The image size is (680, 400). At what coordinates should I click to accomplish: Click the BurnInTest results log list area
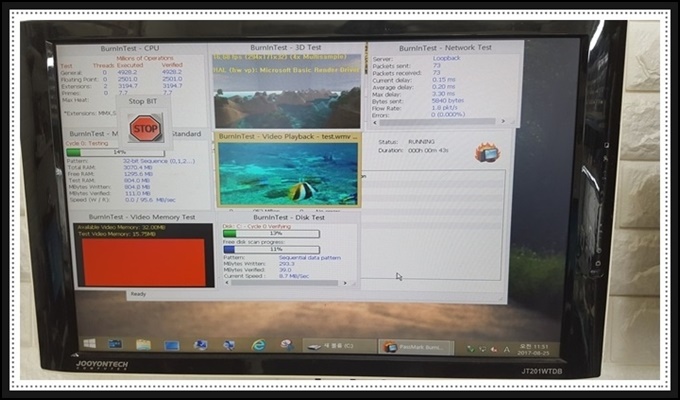432,225
